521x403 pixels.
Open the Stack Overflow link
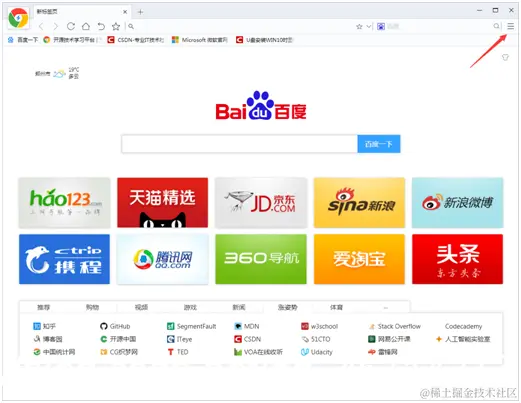(x=395, y=326)
